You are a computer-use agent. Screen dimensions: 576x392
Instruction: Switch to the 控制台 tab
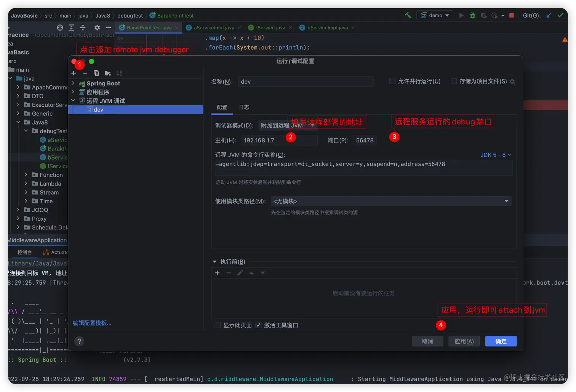(x=25, y=253)
